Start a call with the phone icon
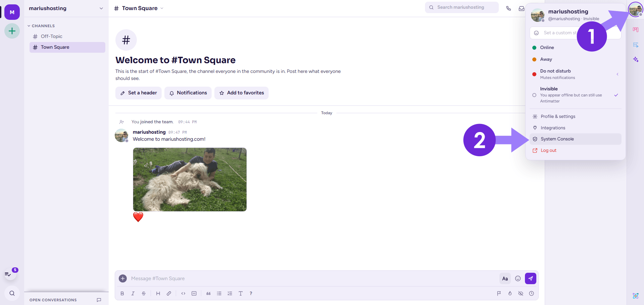The image size is (644, 305). point(508,8)
